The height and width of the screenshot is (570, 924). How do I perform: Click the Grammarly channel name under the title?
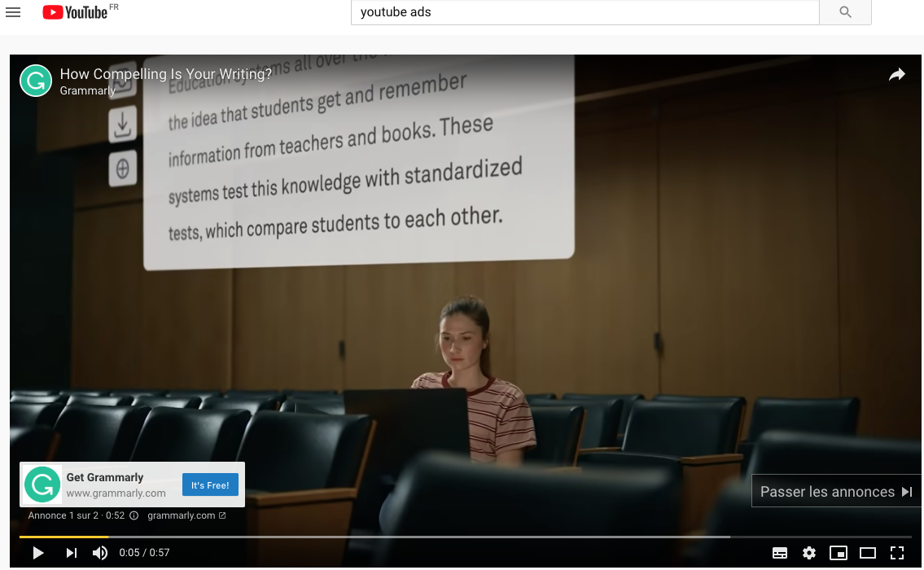[87, 90]
